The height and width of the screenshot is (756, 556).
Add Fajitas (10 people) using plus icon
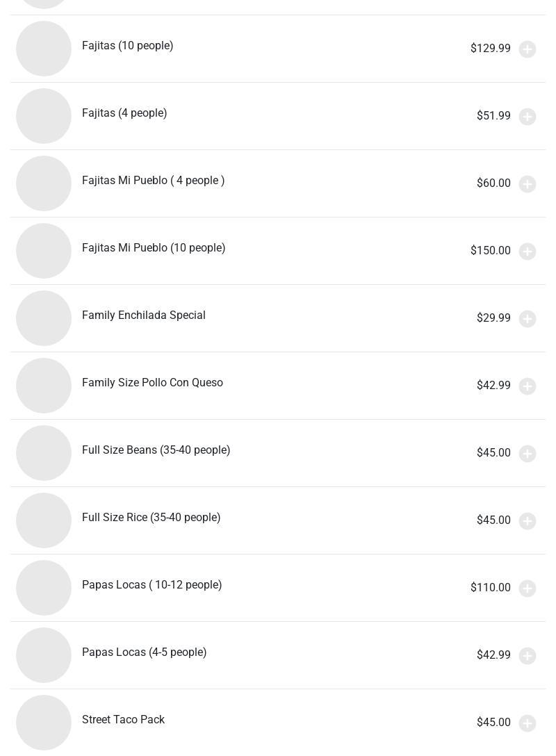pos(527,49)
